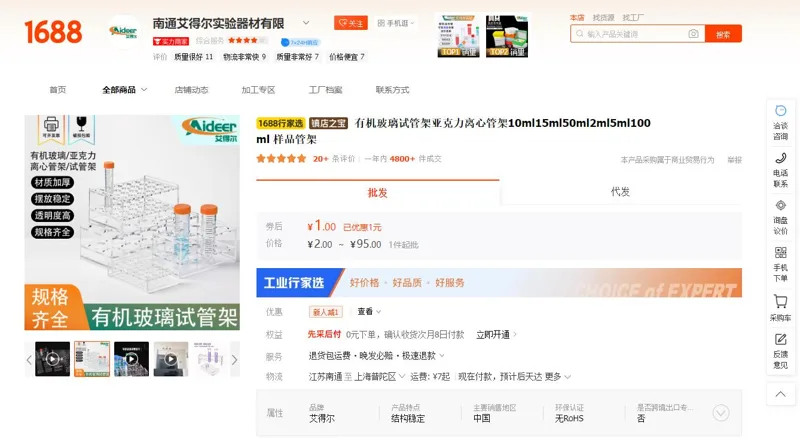Select the 找货源 search scope

[604, 17]
